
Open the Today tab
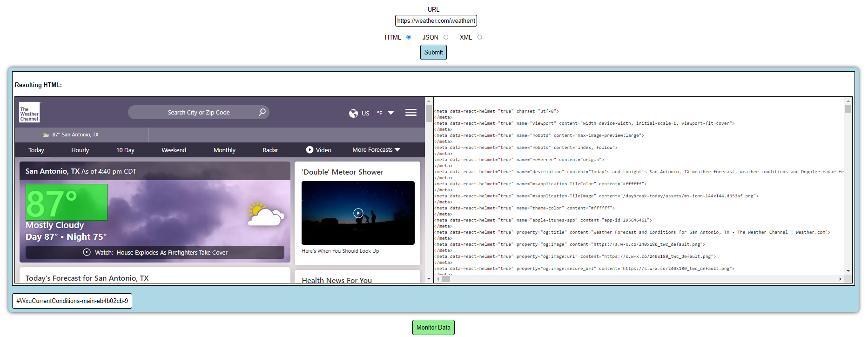click(36, 150)
